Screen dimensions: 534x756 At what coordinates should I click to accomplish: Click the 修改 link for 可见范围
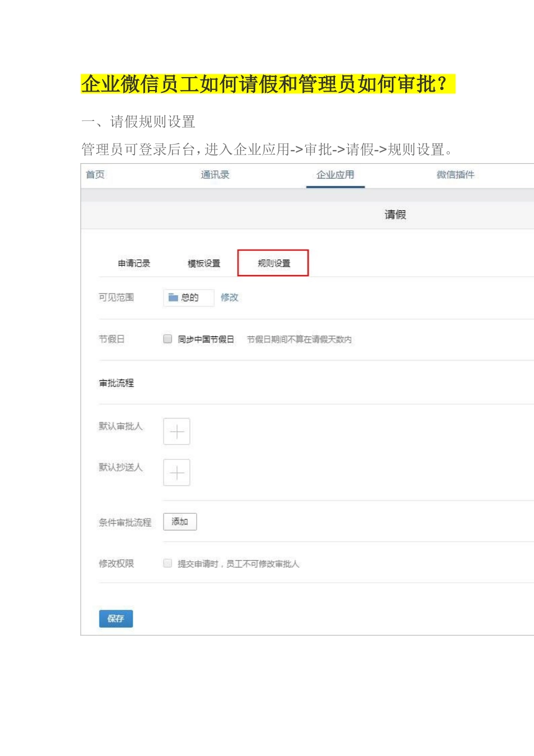229,298
